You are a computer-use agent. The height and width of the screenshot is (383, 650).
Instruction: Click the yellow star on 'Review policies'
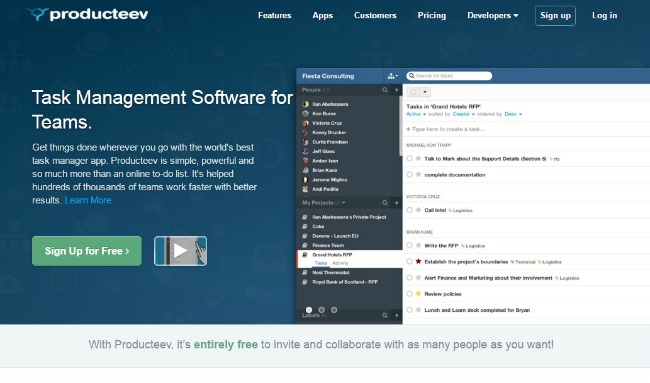[418, 294]
